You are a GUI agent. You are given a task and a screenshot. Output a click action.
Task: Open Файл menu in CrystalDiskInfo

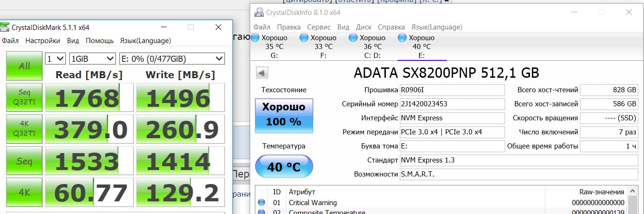[262, 27]
